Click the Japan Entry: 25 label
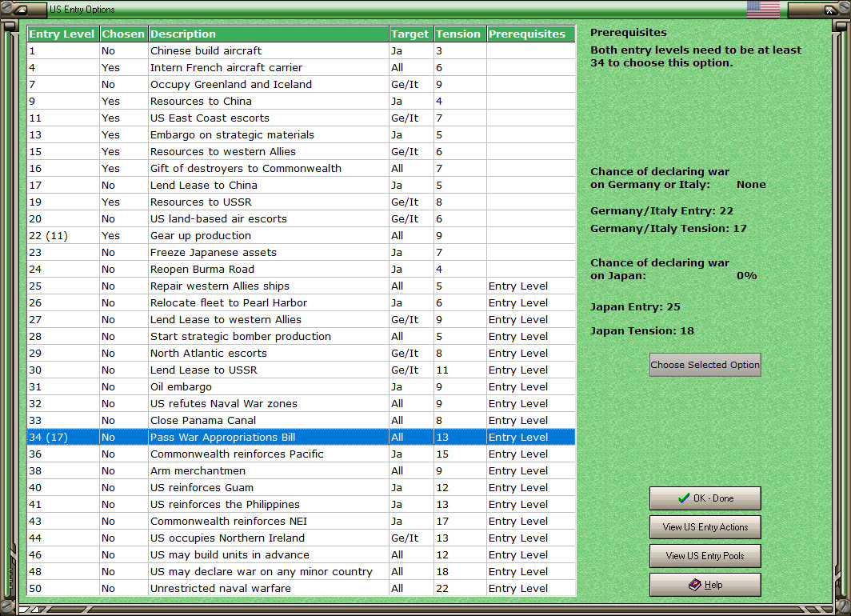 [635, 306]
